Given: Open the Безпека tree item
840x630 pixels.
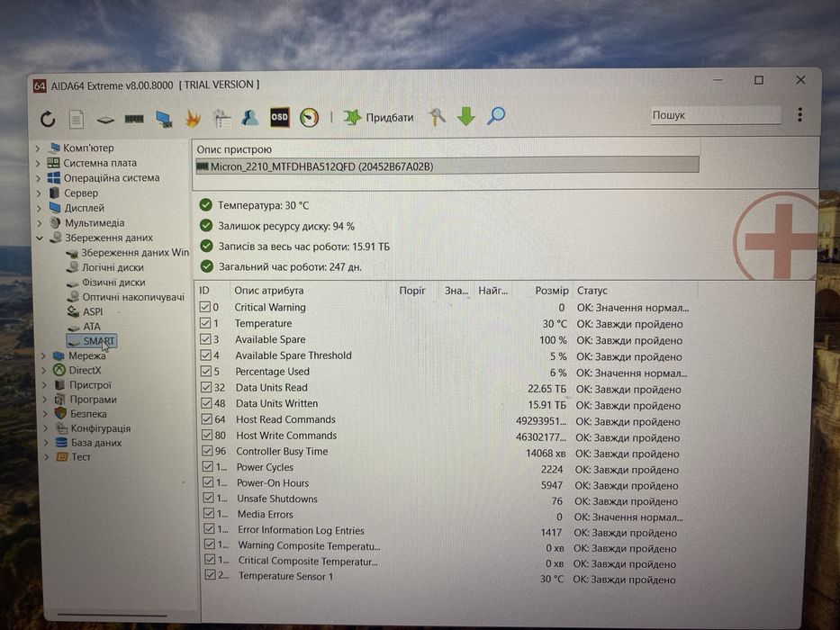Looking at the screenshot, I should 88,414.
